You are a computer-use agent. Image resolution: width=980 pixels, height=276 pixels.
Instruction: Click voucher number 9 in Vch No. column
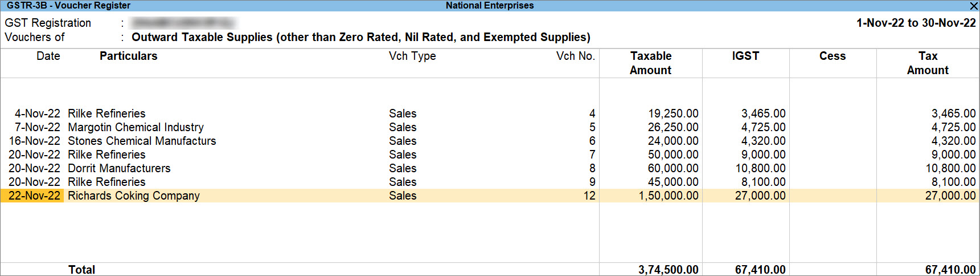592,182
